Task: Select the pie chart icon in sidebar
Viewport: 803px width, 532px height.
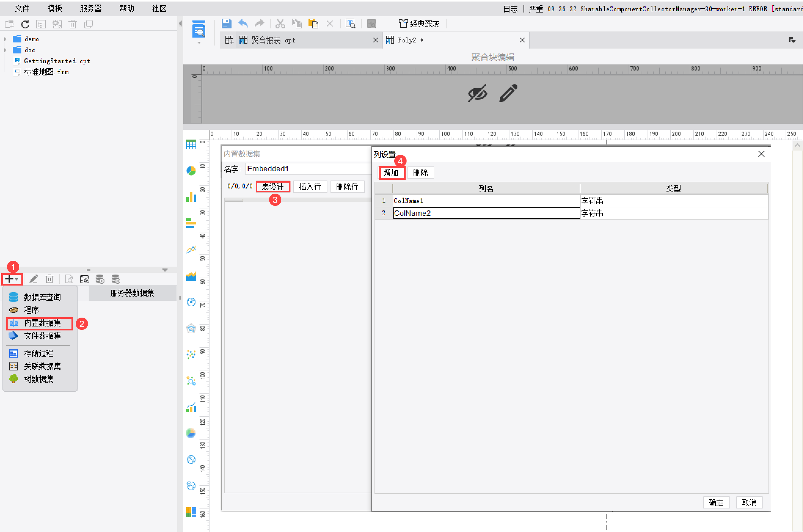Action: 191,171
